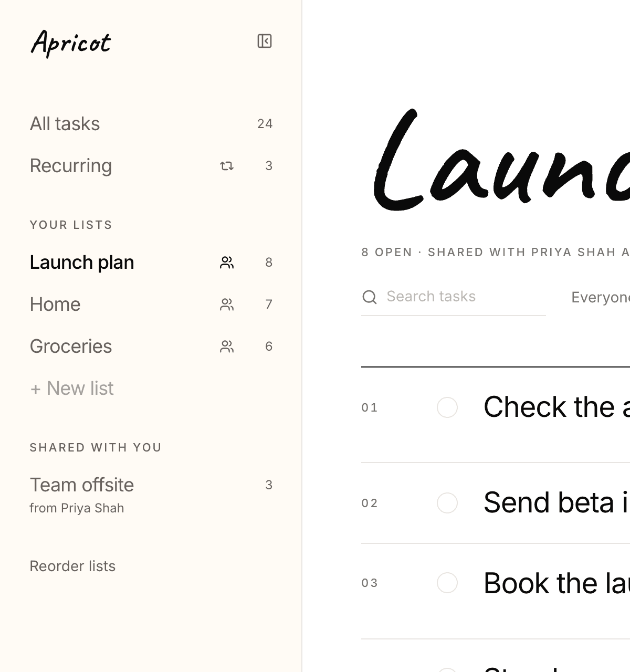Collapse the sidebar with the panel icon
This screenshot has width=630, height=672.
pos(265,41)
